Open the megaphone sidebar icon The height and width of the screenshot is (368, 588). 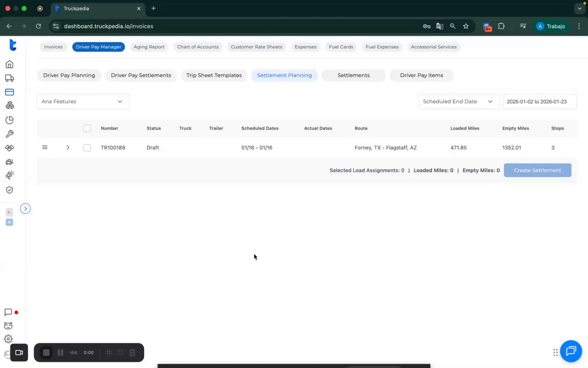point(9,175)
